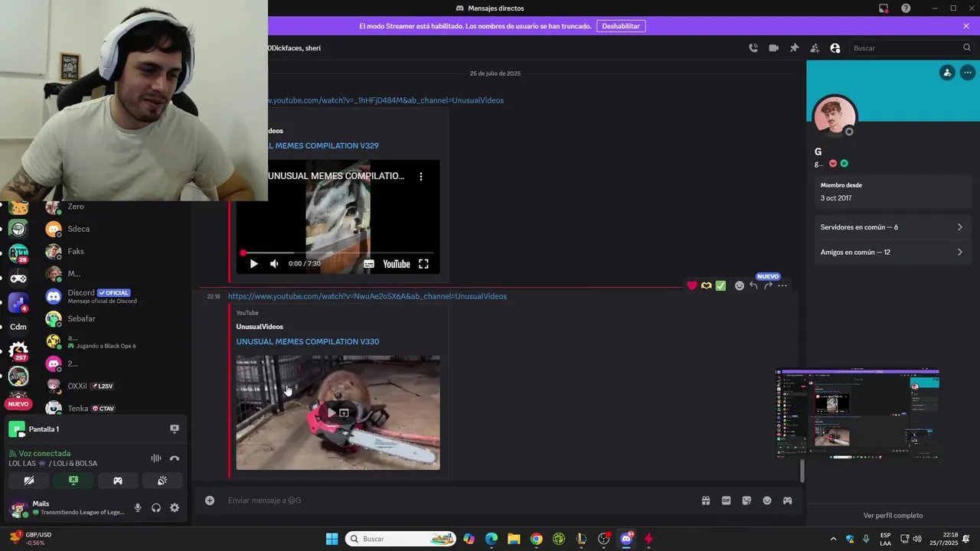Open the DM with Faks
This screenshot has width=980, height=551.
click(114, 251)
